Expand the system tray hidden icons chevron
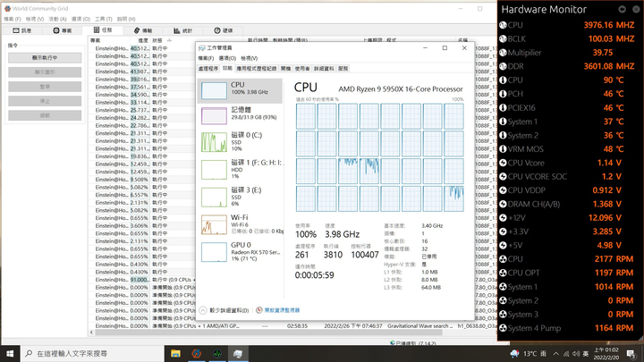 [555, 353]
